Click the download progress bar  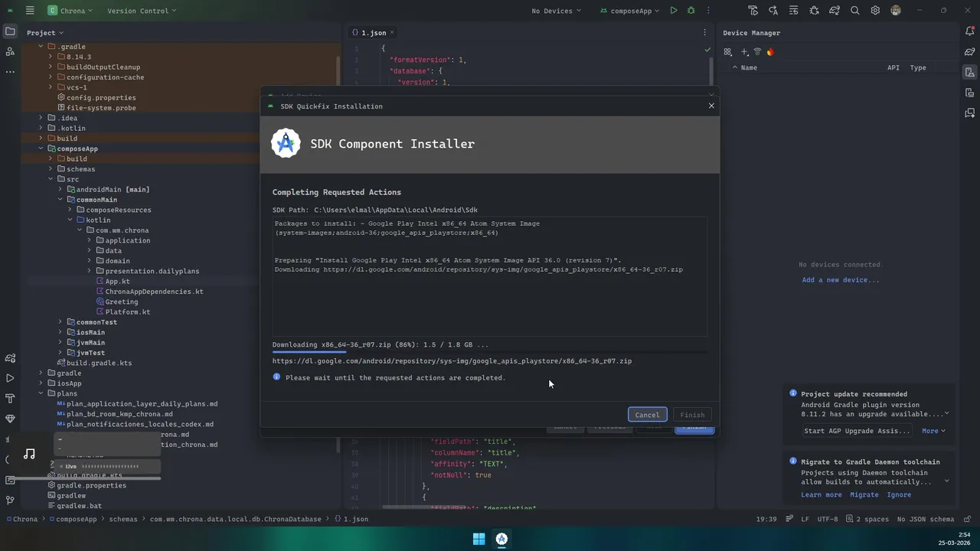(x=489, y=352)
